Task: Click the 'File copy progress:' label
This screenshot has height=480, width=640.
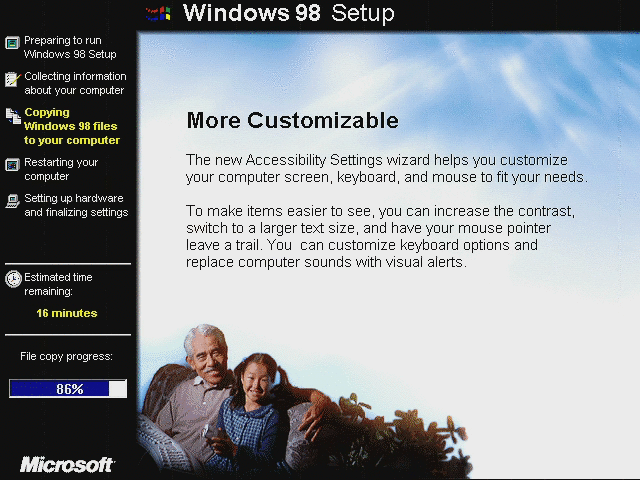Action: click(67, 356)
